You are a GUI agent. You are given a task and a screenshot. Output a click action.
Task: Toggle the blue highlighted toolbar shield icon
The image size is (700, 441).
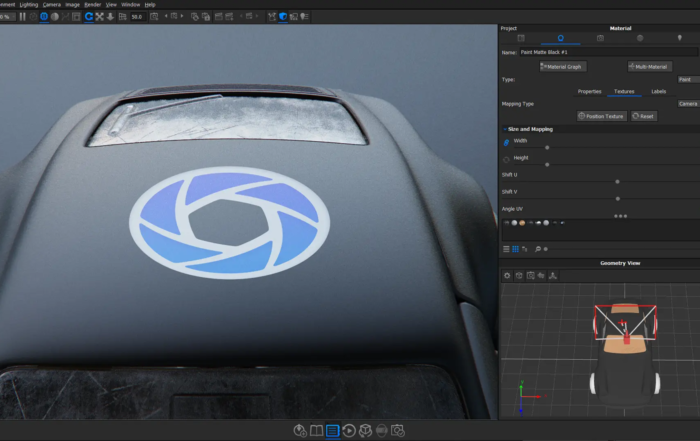point(283,17)
